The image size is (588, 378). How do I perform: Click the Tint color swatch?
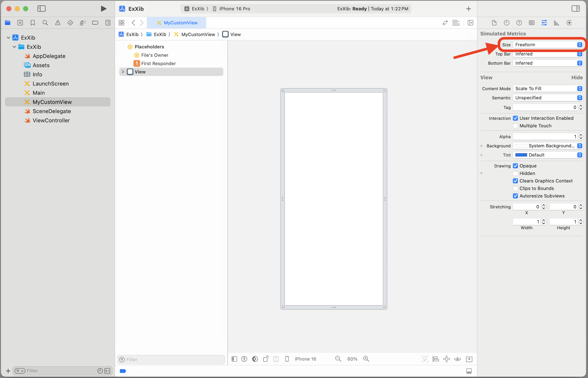[521, 155]
